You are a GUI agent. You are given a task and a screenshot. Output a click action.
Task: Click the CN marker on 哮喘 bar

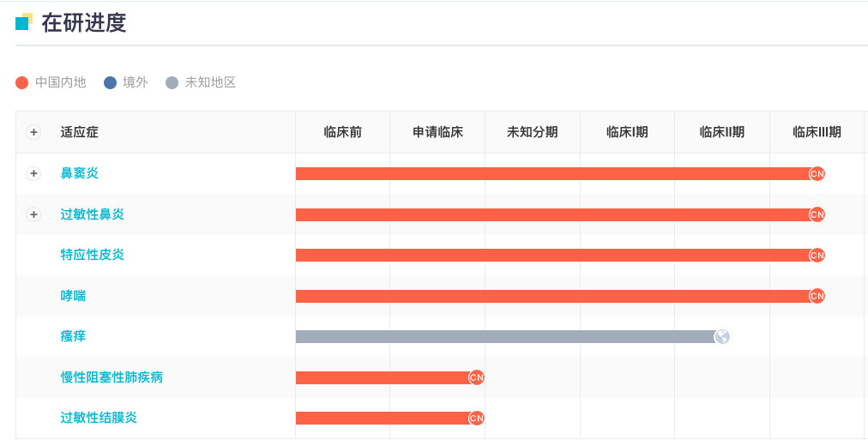point(817,296)
